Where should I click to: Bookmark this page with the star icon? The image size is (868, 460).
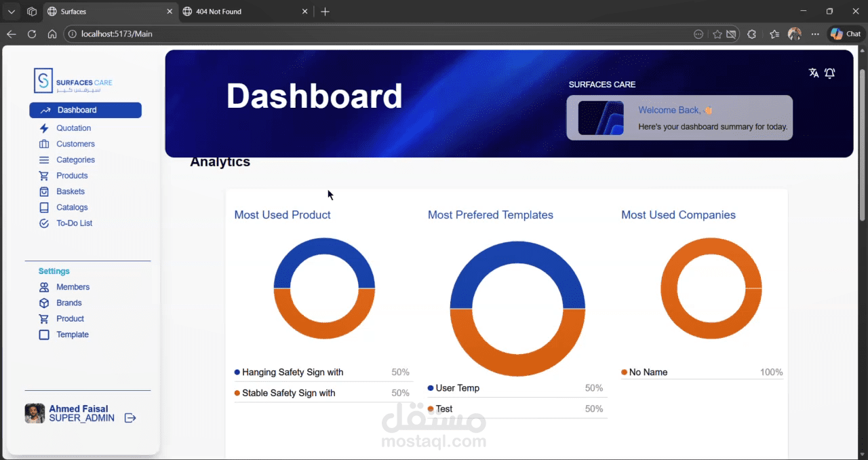[717, 34]
